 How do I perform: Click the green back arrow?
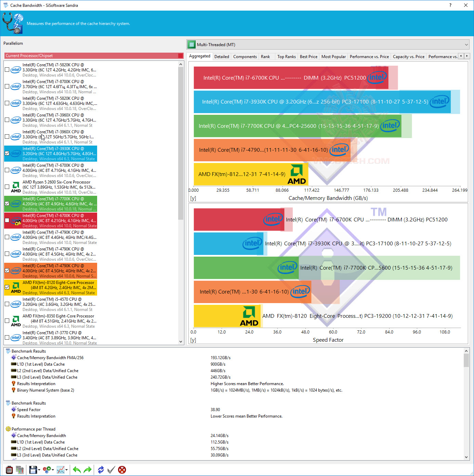77,470
